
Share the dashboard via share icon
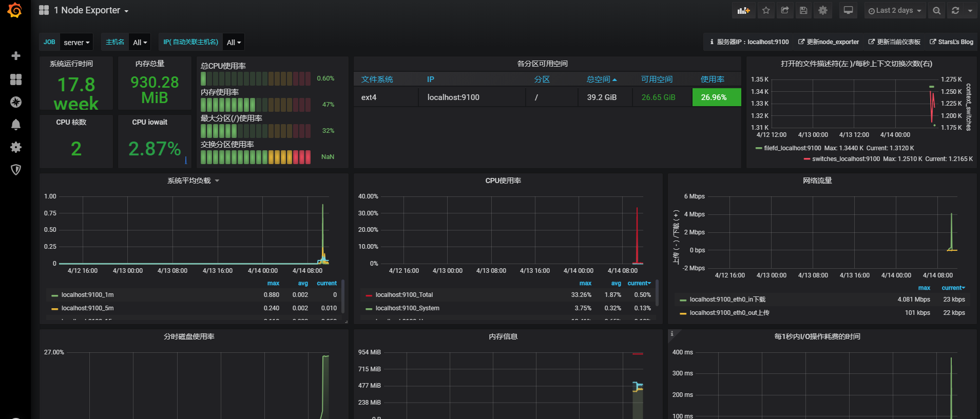[785, 10]
